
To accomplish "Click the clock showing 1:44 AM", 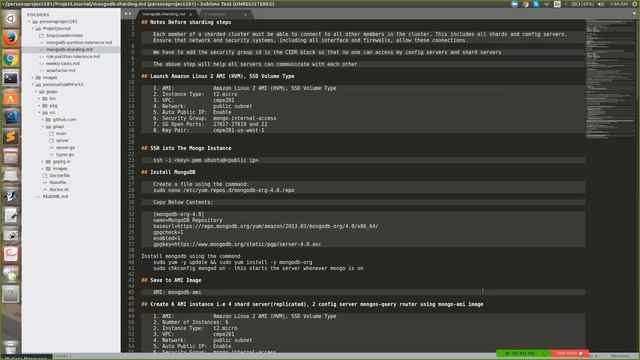I will [x=619, y=4].
